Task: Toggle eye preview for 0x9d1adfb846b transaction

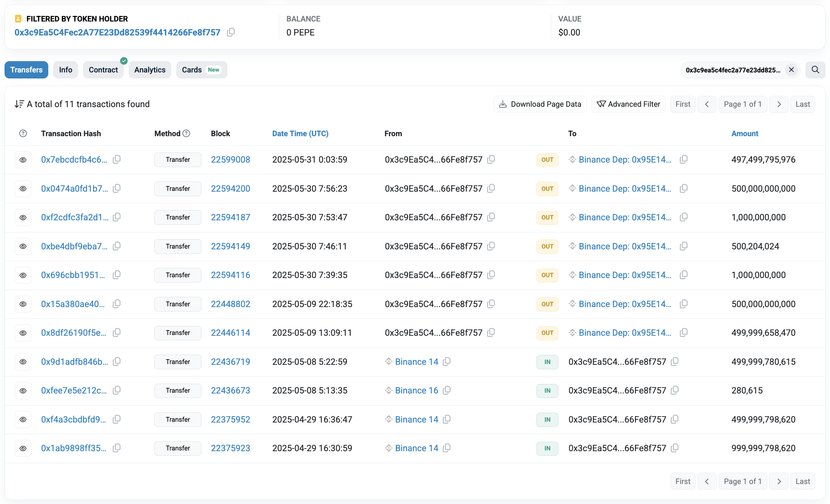Action: pyautogui.click(x=23, y=362)
